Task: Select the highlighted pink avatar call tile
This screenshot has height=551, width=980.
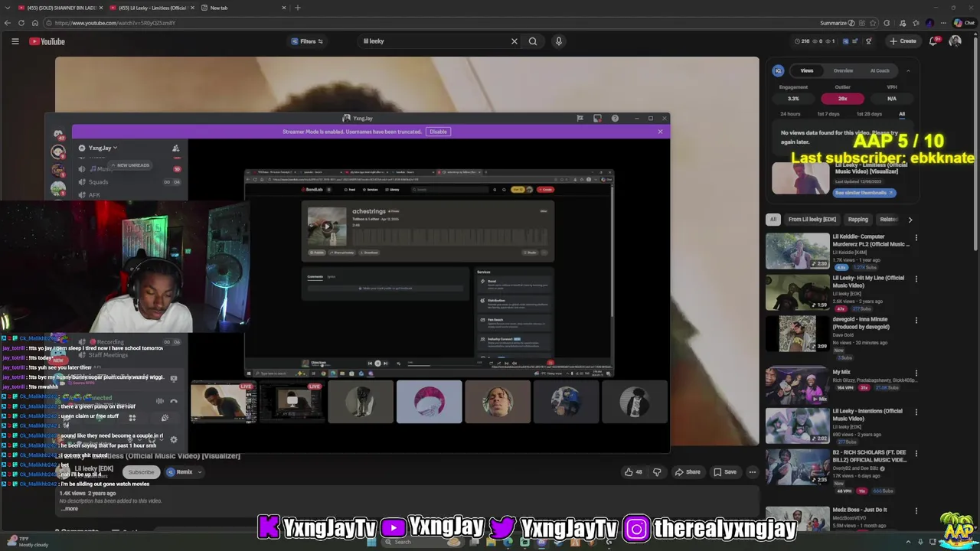Action: [x=429, y=402]
